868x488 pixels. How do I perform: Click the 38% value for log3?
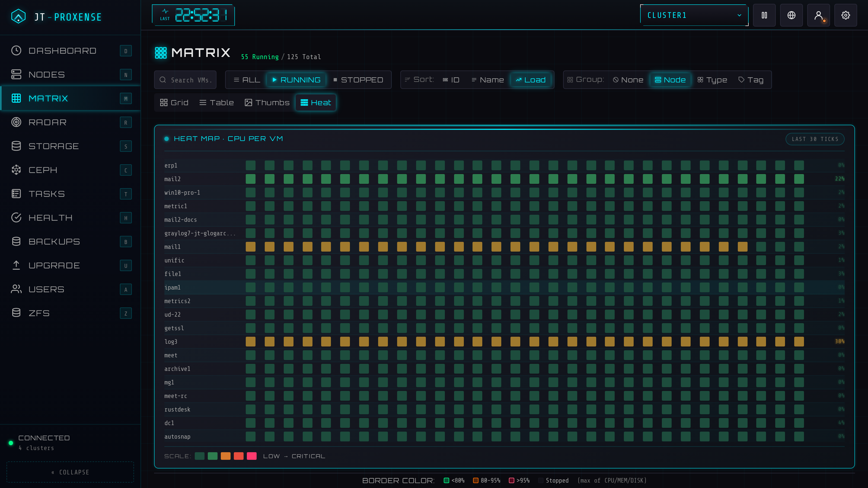tap(839, 342)
